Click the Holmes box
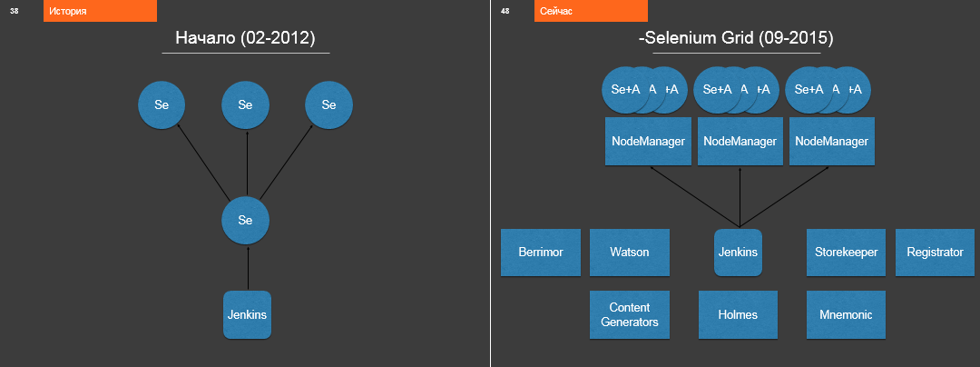This screenshot has height=367, width=980. tap(738, 314)
